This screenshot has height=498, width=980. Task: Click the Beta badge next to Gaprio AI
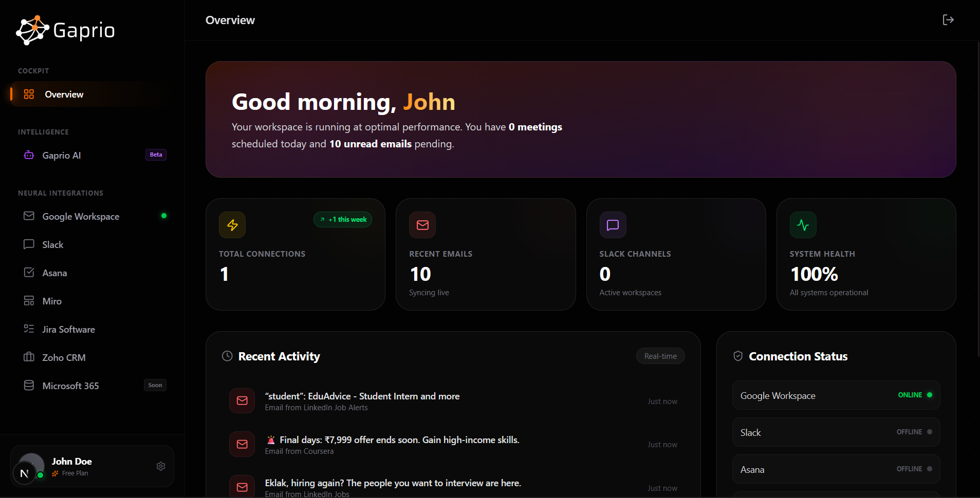tap(155, 155)
